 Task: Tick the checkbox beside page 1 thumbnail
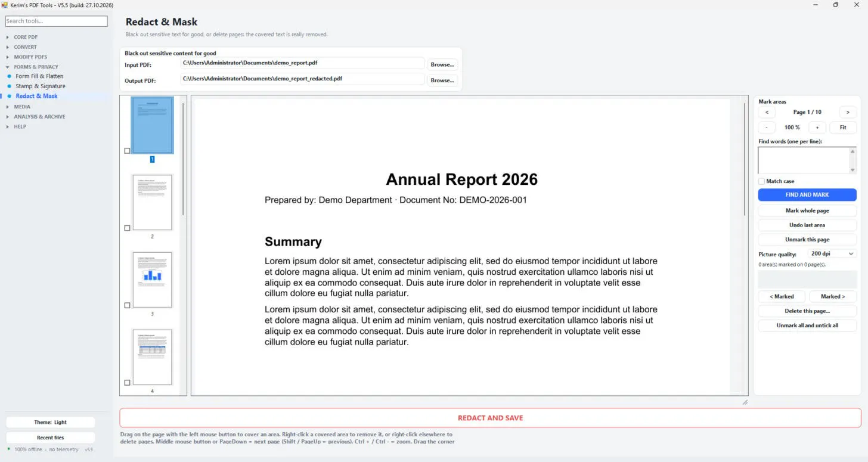point(127,151)
